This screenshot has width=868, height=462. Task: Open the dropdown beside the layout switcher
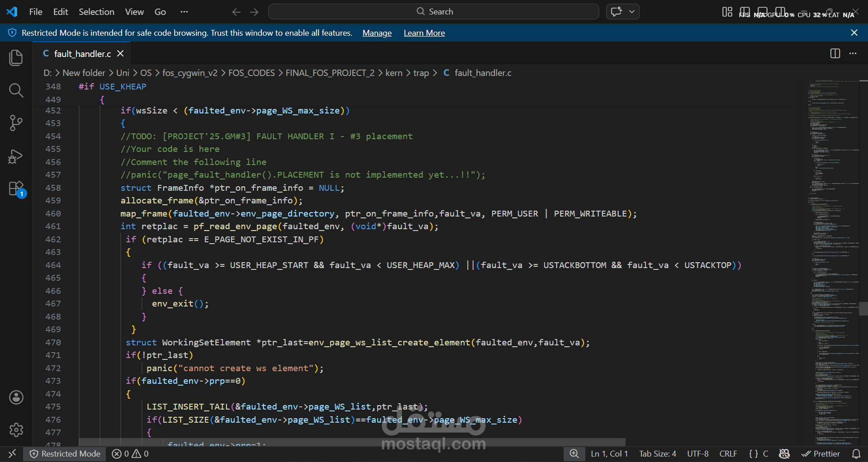point(632,11)
